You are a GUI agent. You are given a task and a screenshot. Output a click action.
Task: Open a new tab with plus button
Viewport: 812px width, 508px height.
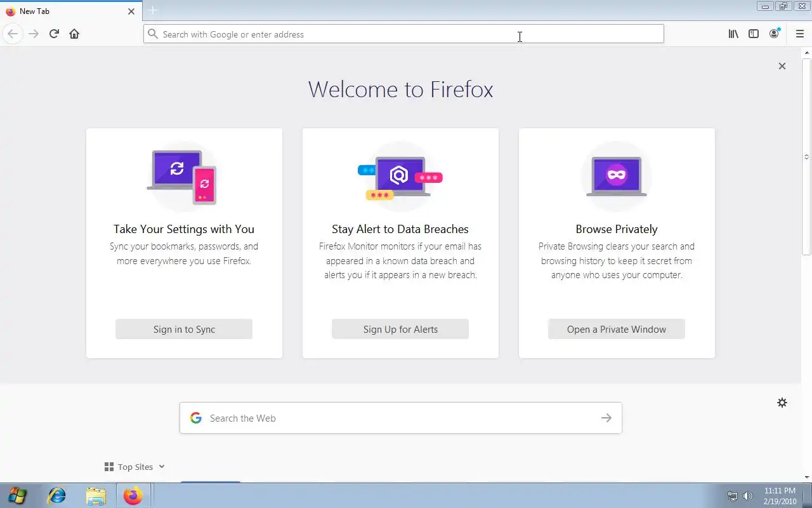point(153,11)
